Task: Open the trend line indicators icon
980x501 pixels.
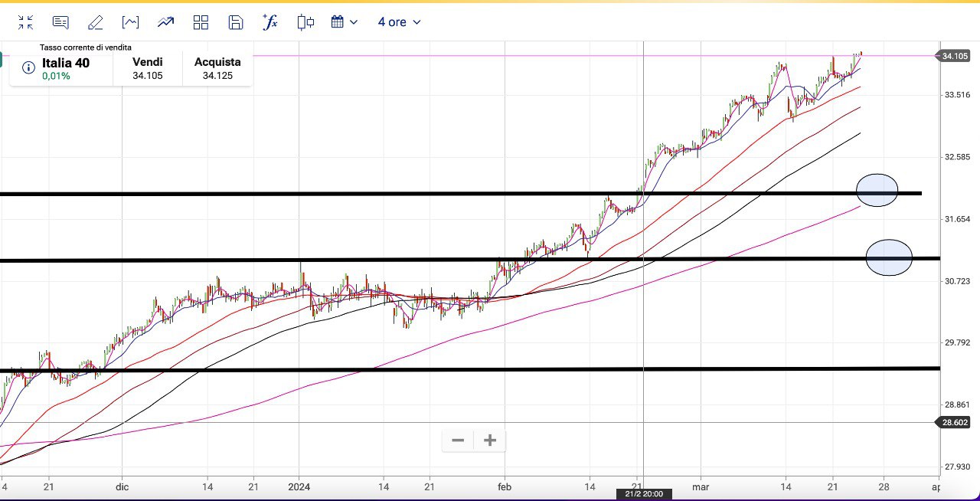Action: (x=165, y=22)
